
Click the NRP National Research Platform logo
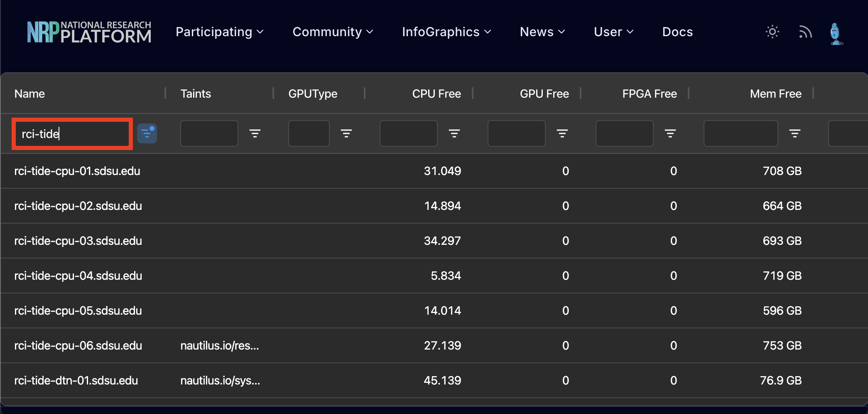(x=89, y=32)
